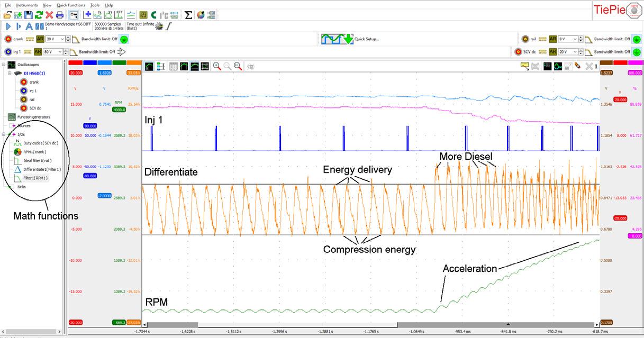The image size is (644, 338).
Task: Collapse the DI HS6D(1) tree node
Action: [x=9, y=73]
